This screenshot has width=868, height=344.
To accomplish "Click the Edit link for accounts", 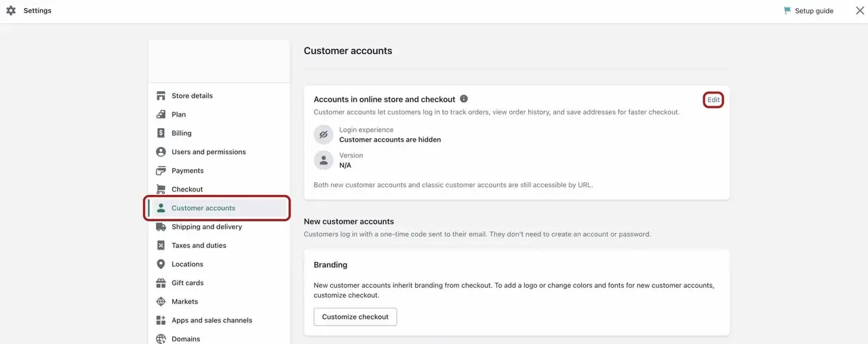I will pyautogui.click(x=713, y=100).
